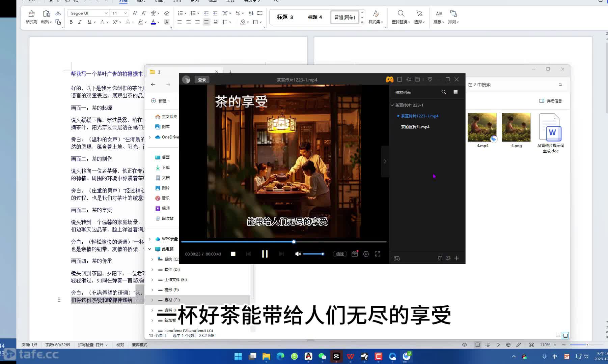Screen dimensions: 608x364
Task: Expand the OneDrive tree node in Explorer
Action: point(150,137)
